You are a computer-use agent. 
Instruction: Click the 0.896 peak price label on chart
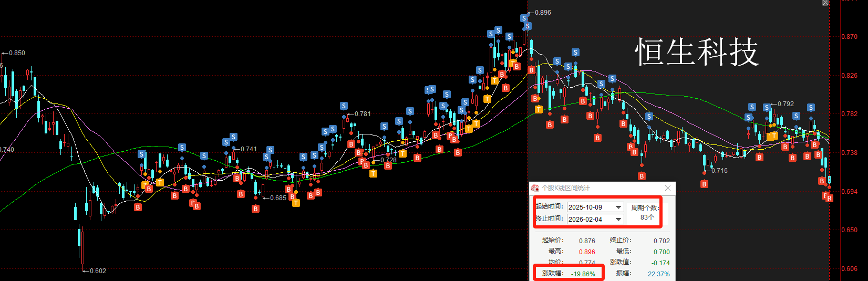pyautogui.click(x=543, y=13)
